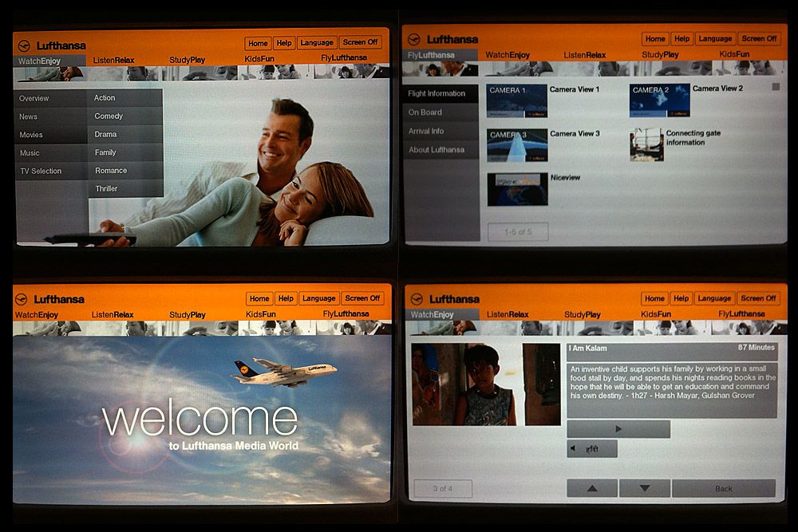Viewport: 798px width, 532px height.
Task: Tap Help on the camera views screen
Action: point(682,38)
